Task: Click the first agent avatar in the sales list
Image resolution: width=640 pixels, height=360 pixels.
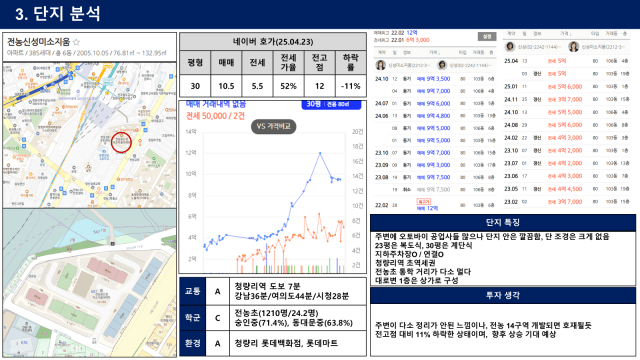Action: (381, 65)
